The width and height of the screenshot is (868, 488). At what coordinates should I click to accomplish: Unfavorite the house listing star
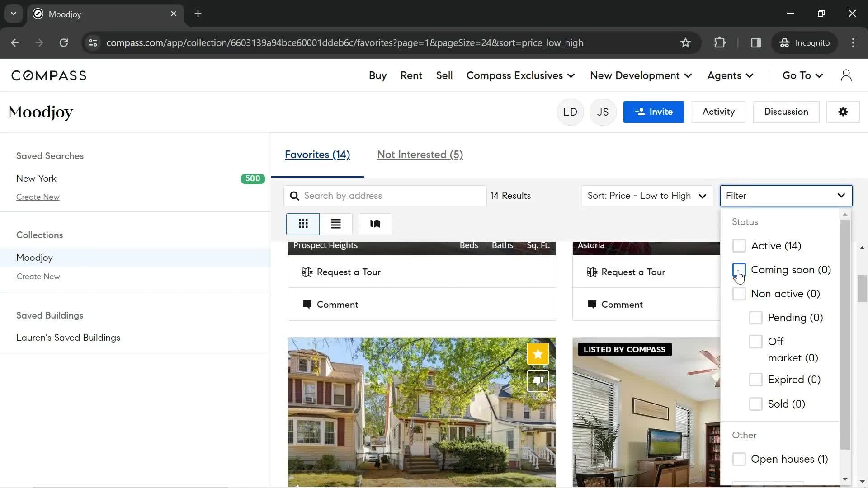tap(538, 354)
